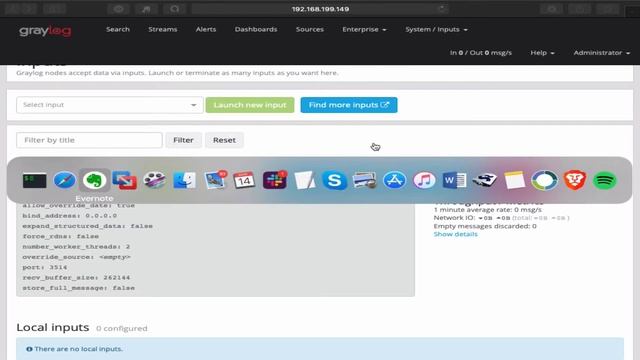
Task: Open the Search page in Graylog
Action: click(118, 29)
